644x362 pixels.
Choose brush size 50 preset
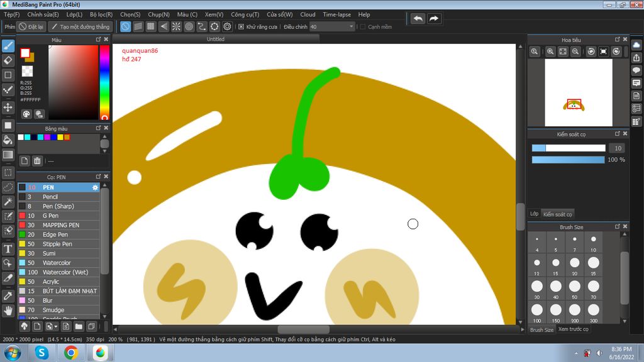(x=575, y=289)
